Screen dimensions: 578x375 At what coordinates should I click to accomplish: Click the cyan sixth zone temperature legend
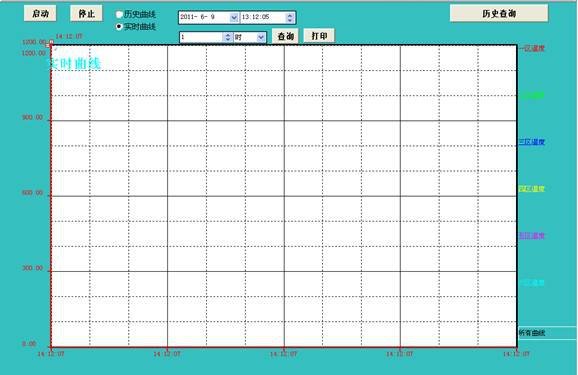(x=532, y=283)
